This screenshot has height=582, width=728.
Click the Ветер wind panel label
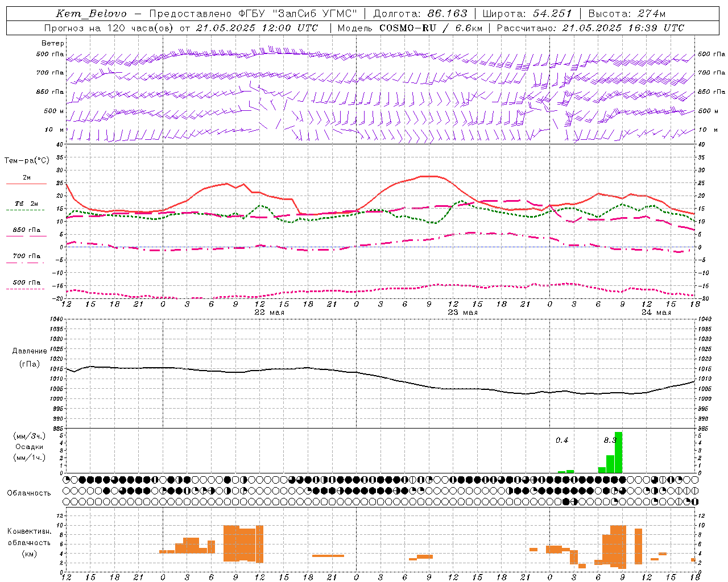(53, 43)
